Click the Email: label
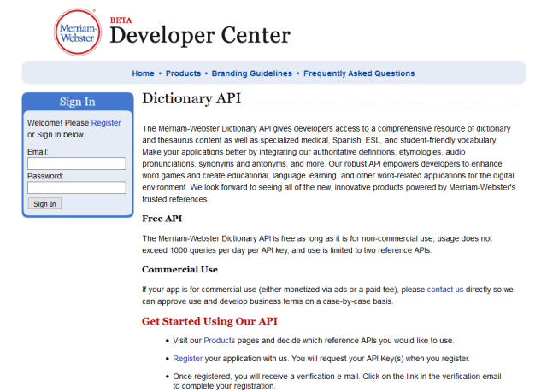This screenshot has height=392, width=547. 38,152
